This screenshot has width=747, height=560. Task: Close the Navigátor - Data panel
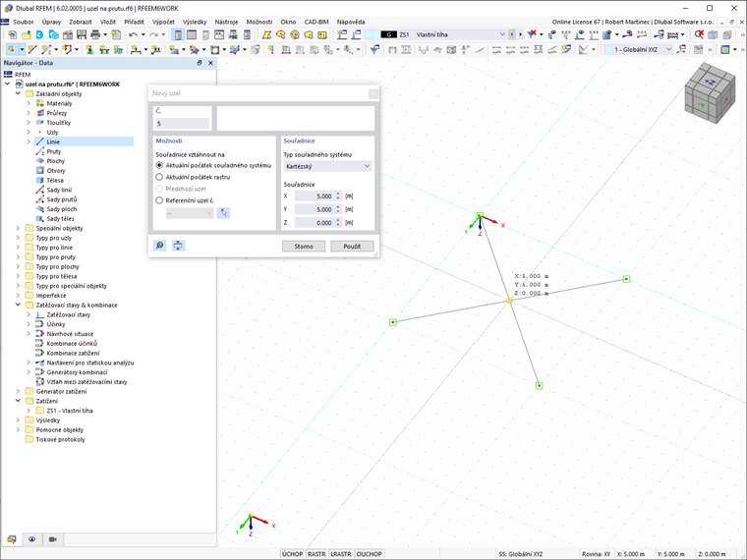point(210,63)
